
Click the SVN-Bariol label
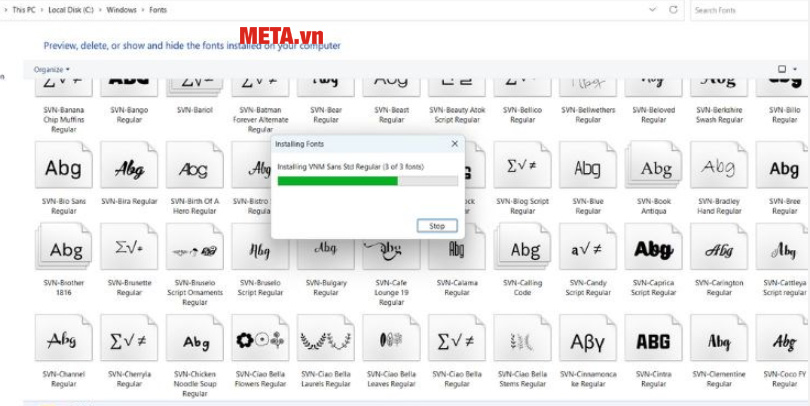point(195,110)
